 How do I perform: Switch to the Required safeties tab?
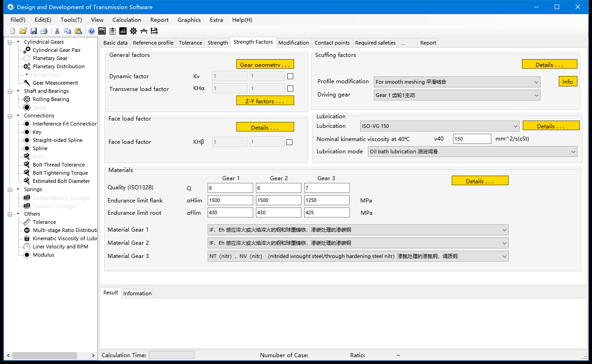click(375, 43)
